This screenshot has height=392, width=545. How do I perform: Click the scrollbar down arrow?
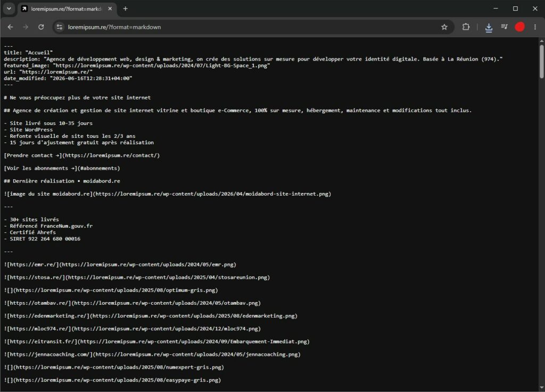[x=541, y=388]
